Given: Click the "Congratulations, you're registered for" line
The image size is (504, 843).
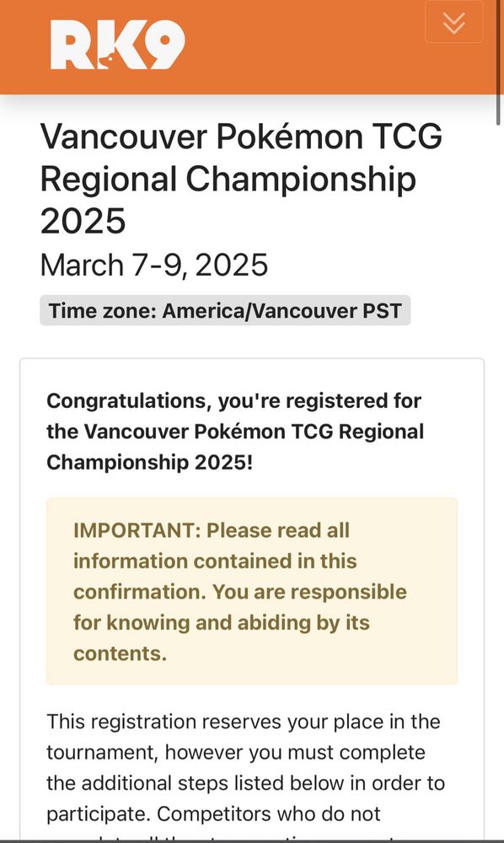Looking at the screenshot, I should coord(233,401).
